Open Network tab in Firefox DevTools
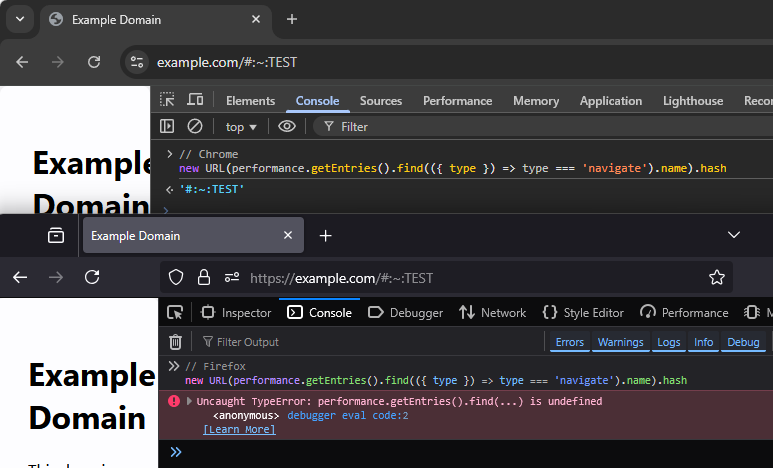 [492, 313]
